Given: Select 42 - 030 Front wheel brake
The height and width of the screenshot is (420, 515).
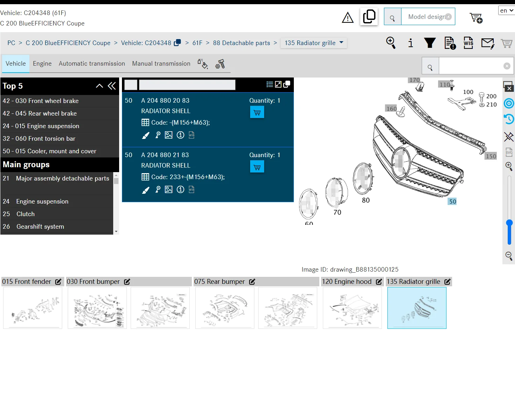Looking at the screenshot, I should (x=59, y=101).
